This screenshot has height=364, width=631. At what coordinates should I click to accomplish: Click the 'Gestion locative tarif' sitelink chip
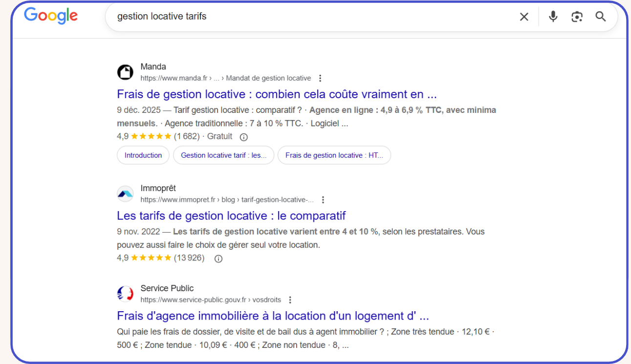tap(223, 155)
